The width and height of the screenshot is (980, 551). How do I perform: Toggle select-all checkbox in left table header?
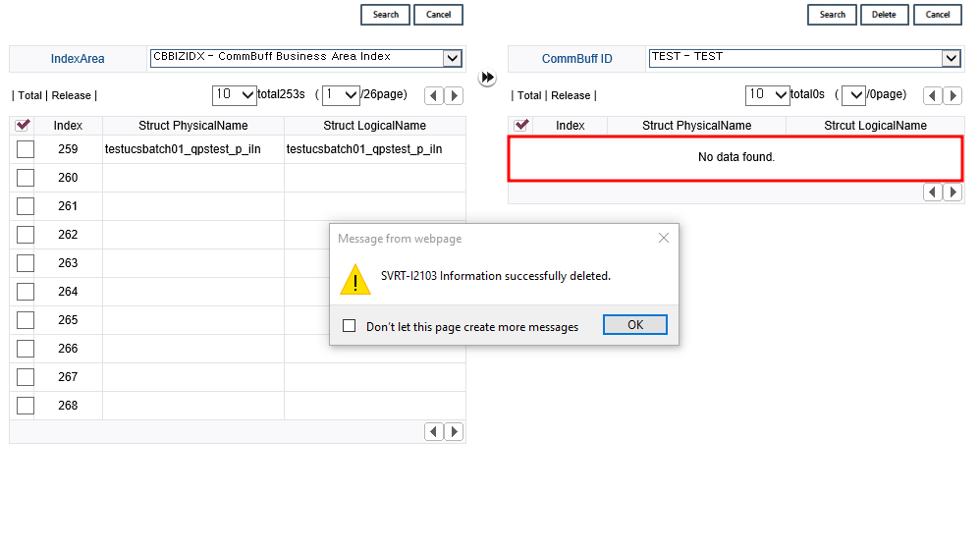[x=24, y=126]
